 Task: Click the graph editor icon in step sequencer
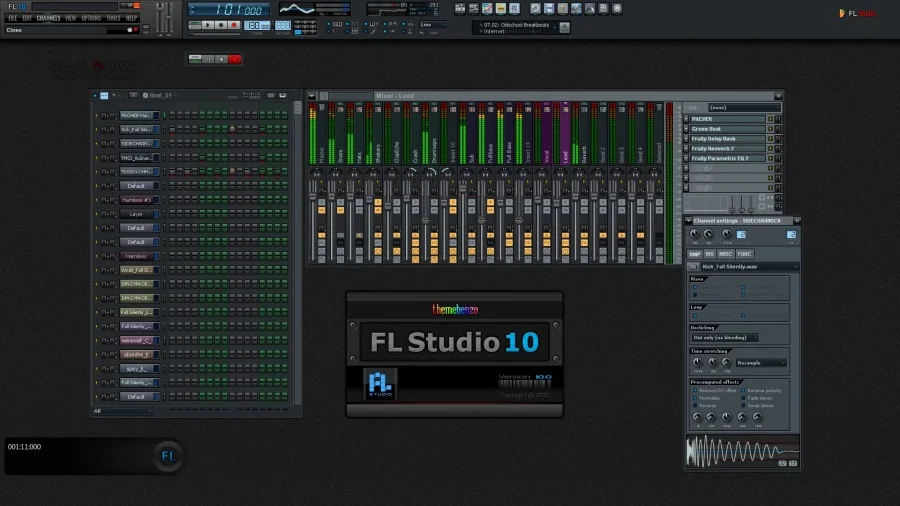pyautogui.click(x=283, y=95)
